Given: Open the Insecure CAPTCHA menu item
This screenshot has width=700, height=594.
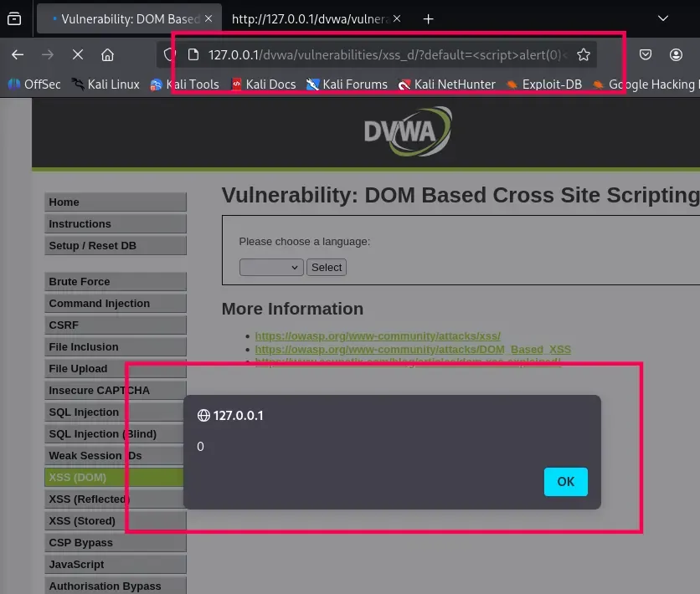Looking at the screenshot, I should pos(116,390).
